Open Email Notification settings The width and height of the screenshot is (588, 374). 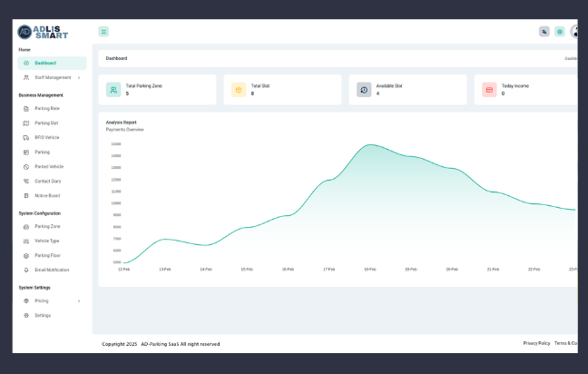[51, 270]
